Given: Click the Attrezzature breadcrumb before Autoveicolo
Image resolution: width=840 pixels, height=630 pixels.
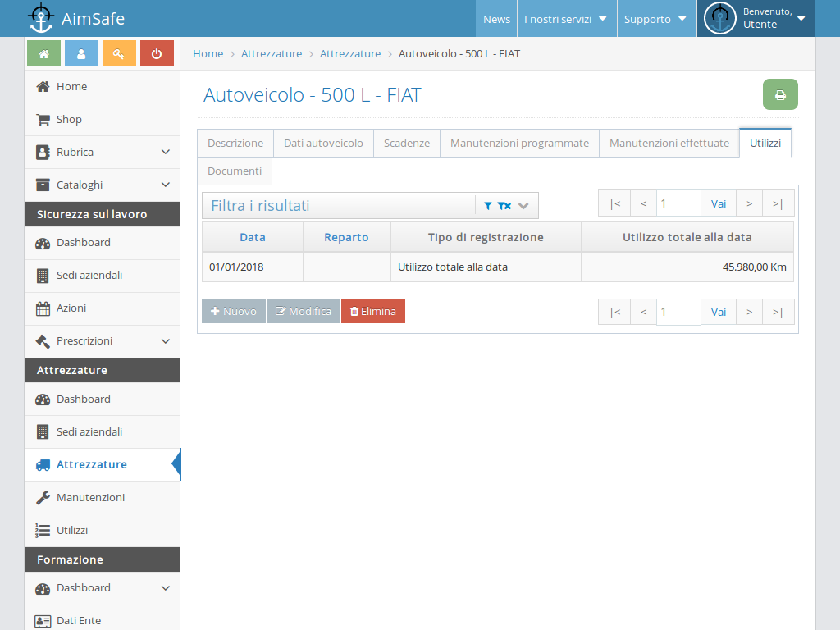Looking at the screenshot, I should pyautogui.click(x=350, y=53).
